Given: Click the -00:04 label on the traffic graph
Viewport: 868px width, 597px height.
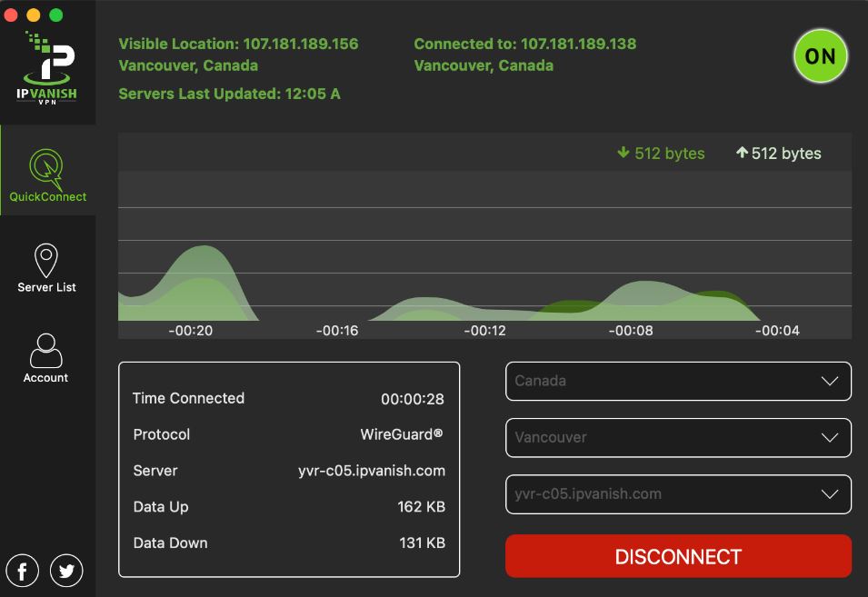Looking at the screenshot, I should click(777, 331).
